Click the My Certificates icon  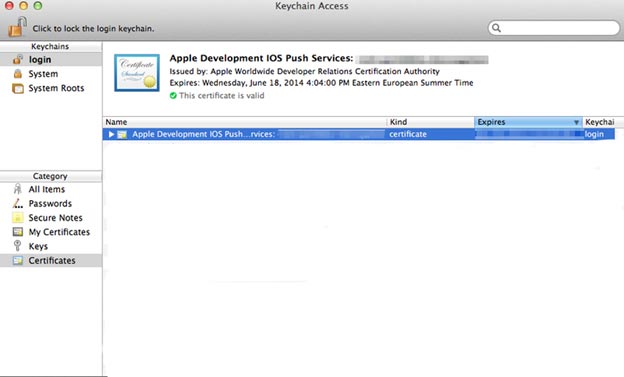pos(18,232)
